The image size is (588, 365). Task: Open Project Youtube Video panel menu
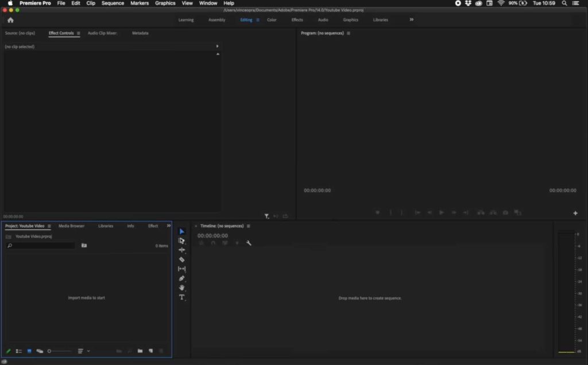[49, 226]
